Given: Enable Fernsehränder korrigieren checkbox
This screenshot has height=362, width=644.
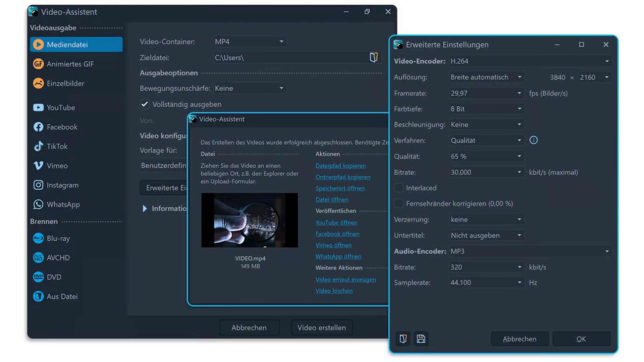Looking at the screenshot, I should click(x=398, y=203).
